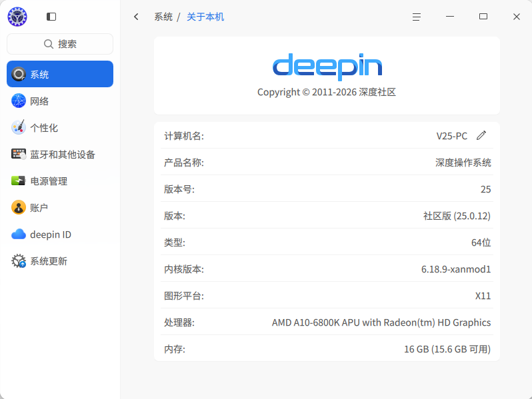Screen dimensions: 532x399
Task: Click the 账户 user avatar icon
Action: [x=18, y=207]
